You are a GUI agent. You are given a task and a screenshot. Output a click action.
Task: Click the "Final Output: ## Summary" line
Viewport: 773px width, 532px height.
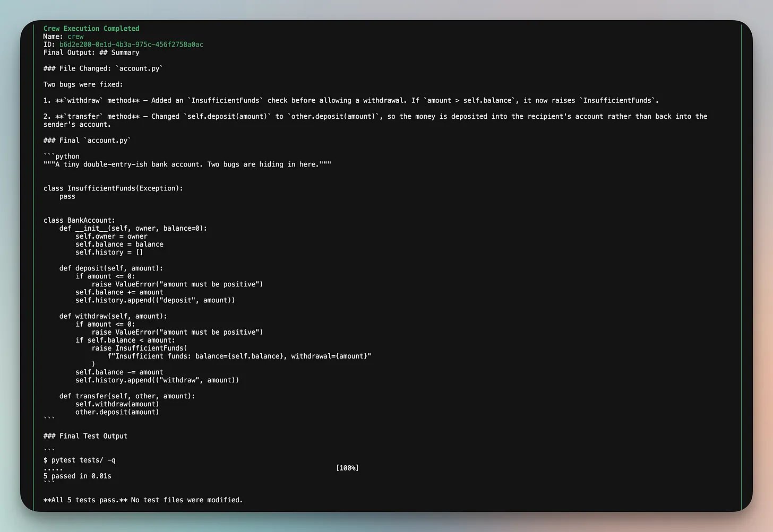(x=91, y=53)
